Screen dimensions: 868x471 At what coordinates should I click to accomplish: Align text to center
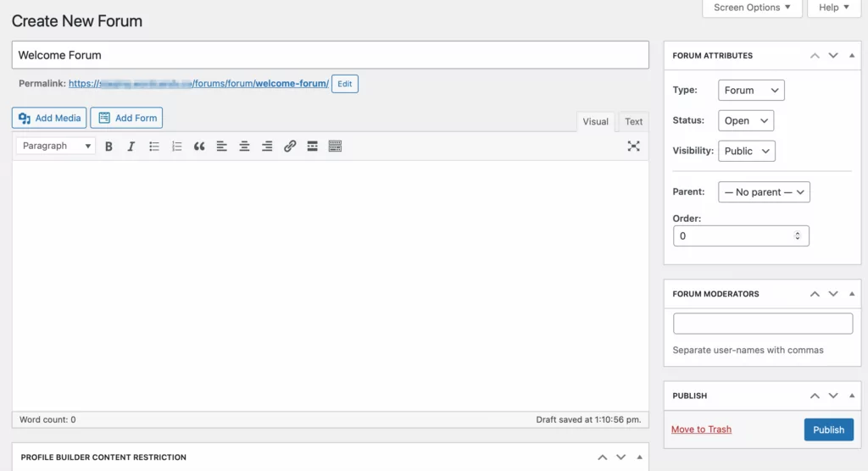244,147
